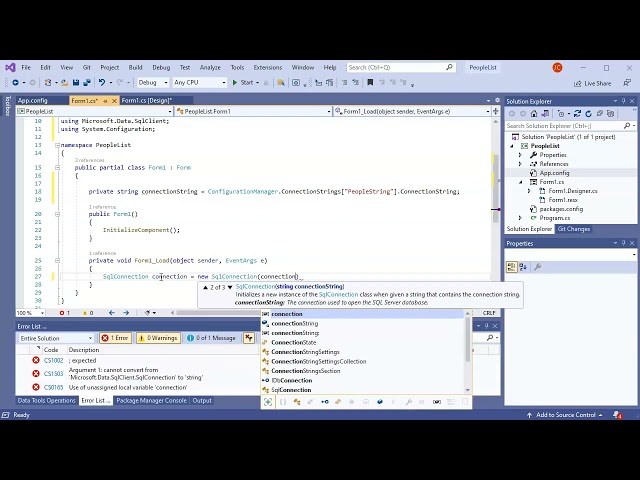Image resolution: width=640 pixels, height=480 pixels.
Task: Expand the References node
Action: pos(520,164)
